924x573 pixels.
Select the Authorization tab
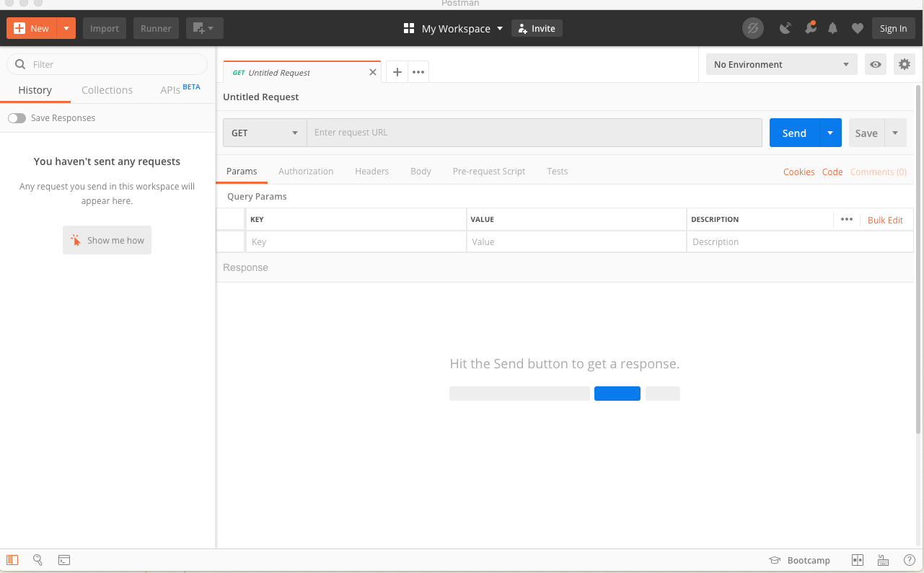306,172
